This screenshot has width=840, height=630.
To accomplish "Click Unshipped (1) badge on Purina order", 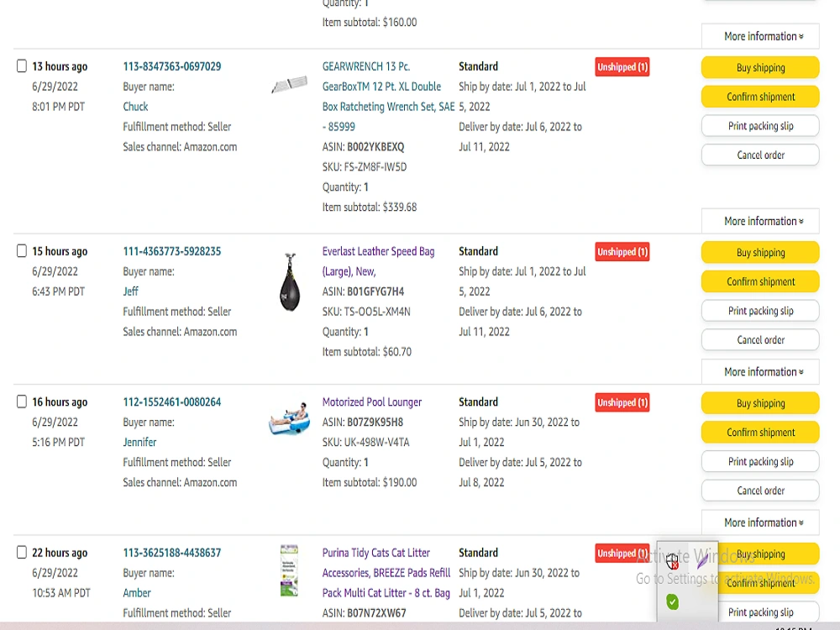I will coord(622,553).
